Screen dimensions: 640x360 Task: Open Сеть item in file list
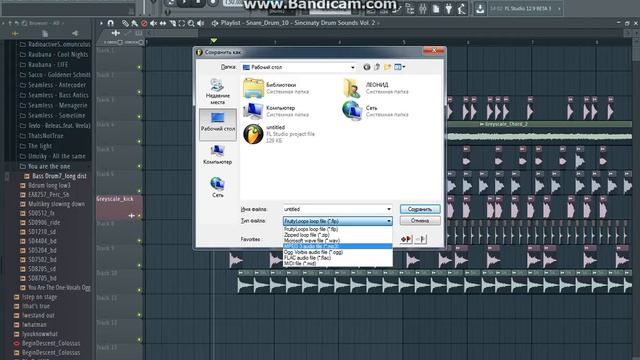pyautogui.click(x=376, y=111)
